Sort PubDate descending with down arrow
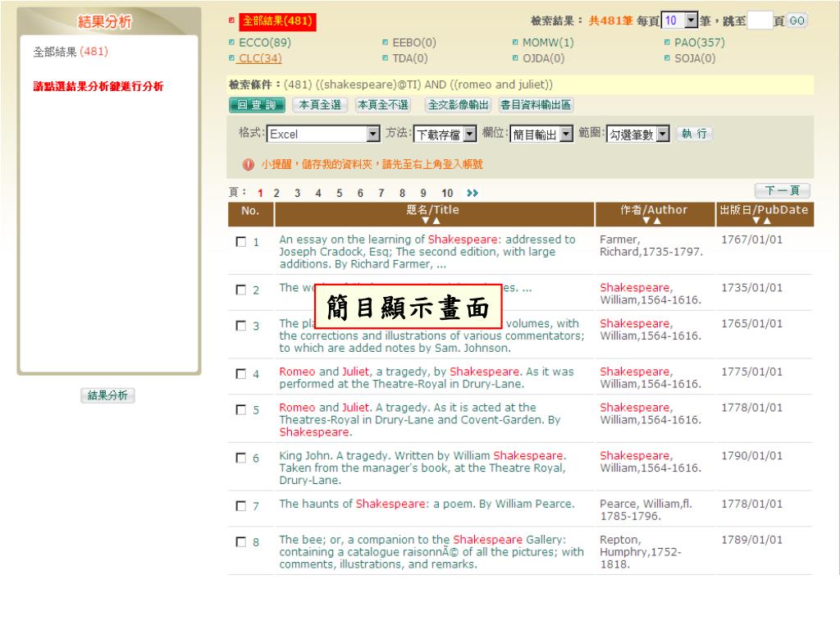The width and height of the screenshot is (840, 630). tap(756, 221)
